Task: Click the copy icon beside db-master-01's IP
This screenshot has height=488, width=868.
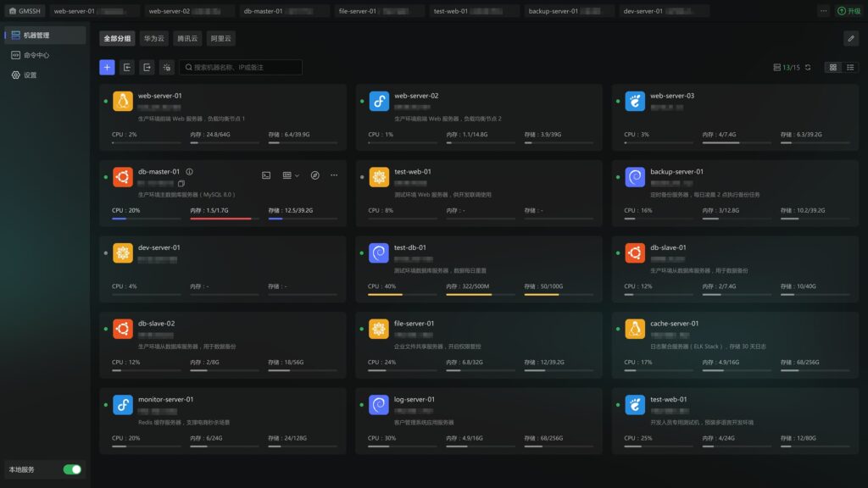Action: pyautogui.click(x=181, y=184)
